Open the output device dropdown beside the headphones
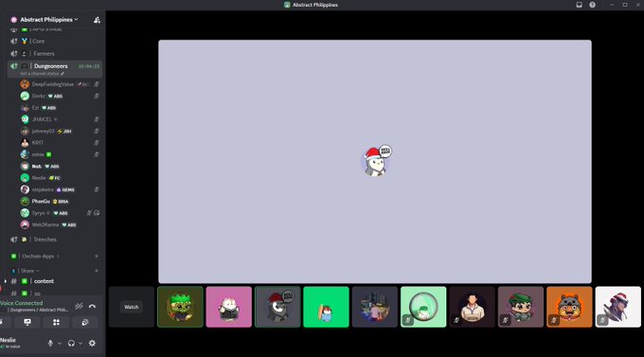644x357 pixels. [x=80, y=343]
